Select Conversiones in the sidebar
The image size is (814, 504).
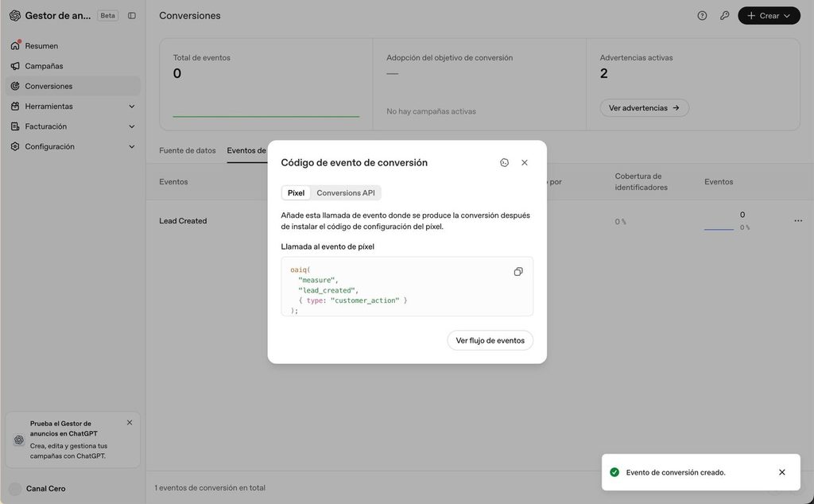[72, 86]
